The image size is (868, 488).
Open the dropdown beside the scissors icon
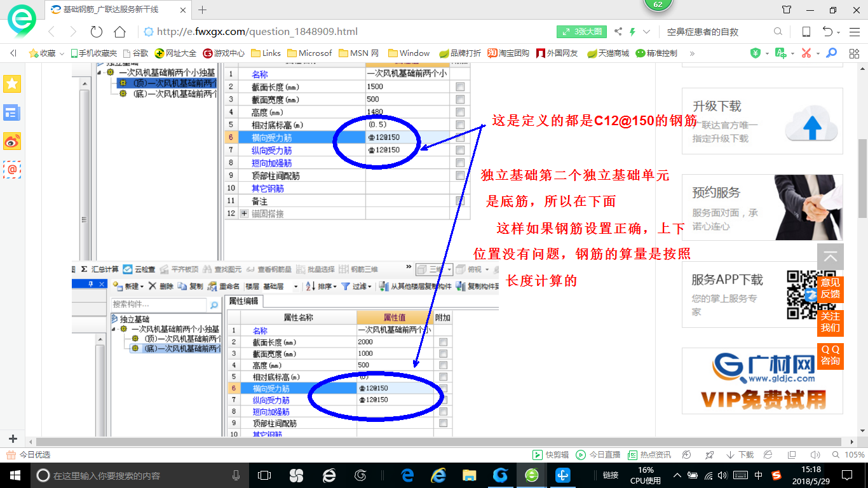click(817, 54)
